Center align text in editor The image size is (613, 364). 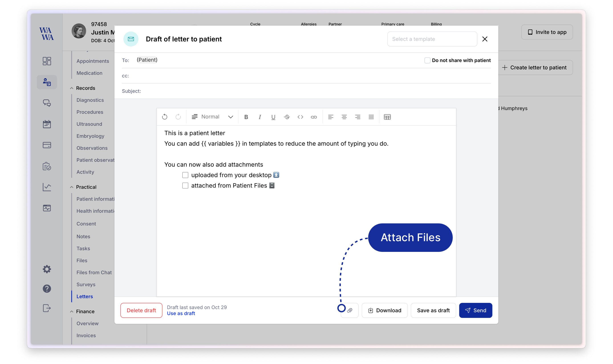pos(344,117)
